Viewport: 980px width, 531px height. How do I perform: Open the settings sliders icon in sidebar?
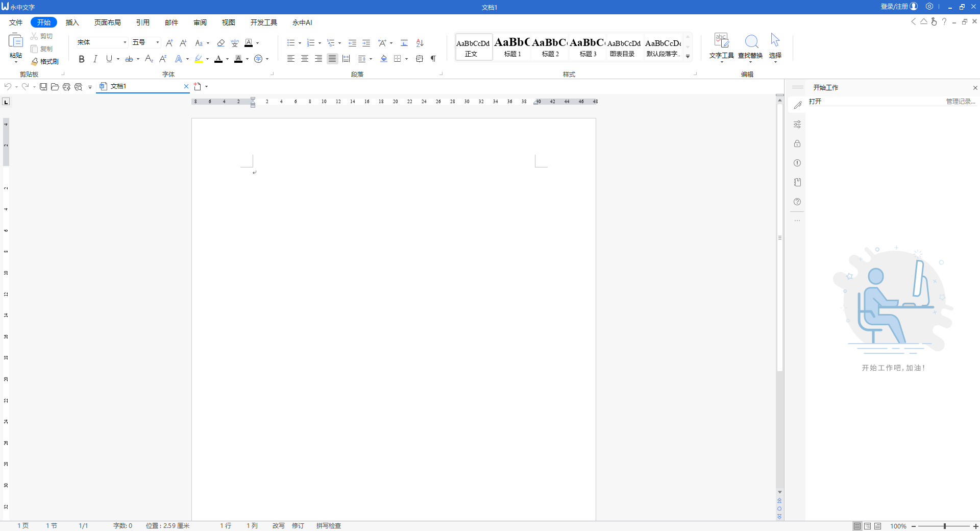click(797, 124)
